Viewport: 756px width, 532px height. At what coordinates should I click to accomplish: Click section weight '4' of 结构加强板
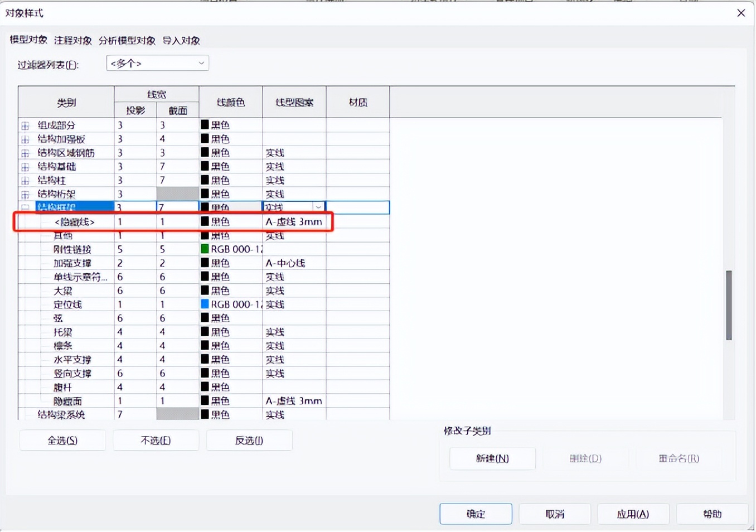177,139
